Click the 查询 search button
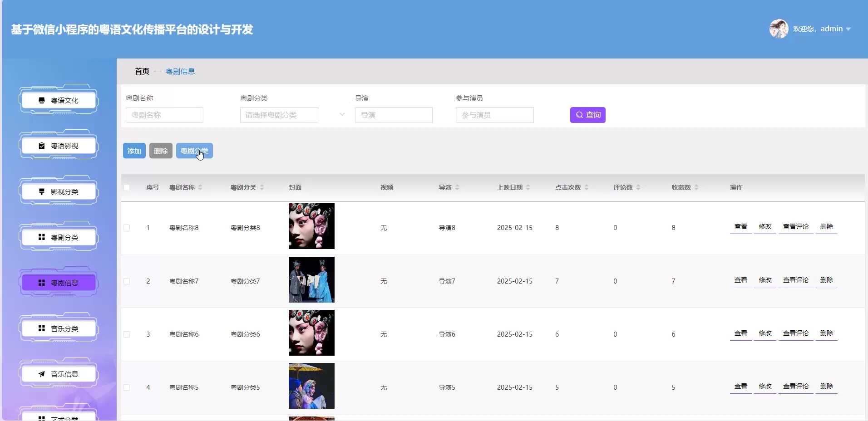 587,115
